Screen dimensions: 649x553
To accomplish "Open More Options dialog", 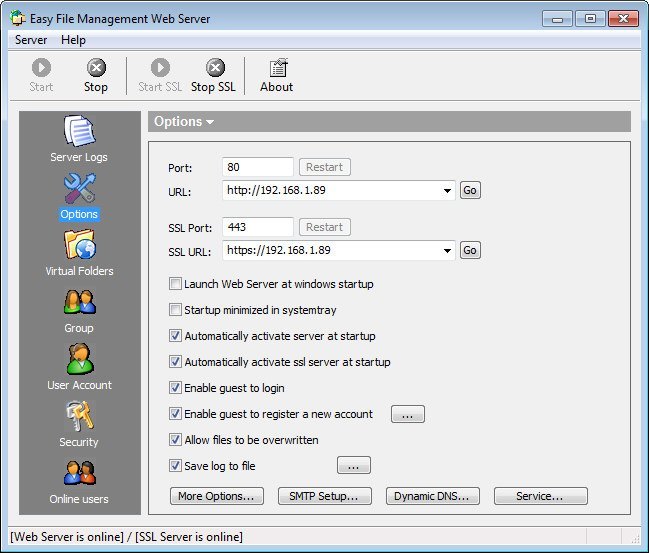I will (216, 496).
